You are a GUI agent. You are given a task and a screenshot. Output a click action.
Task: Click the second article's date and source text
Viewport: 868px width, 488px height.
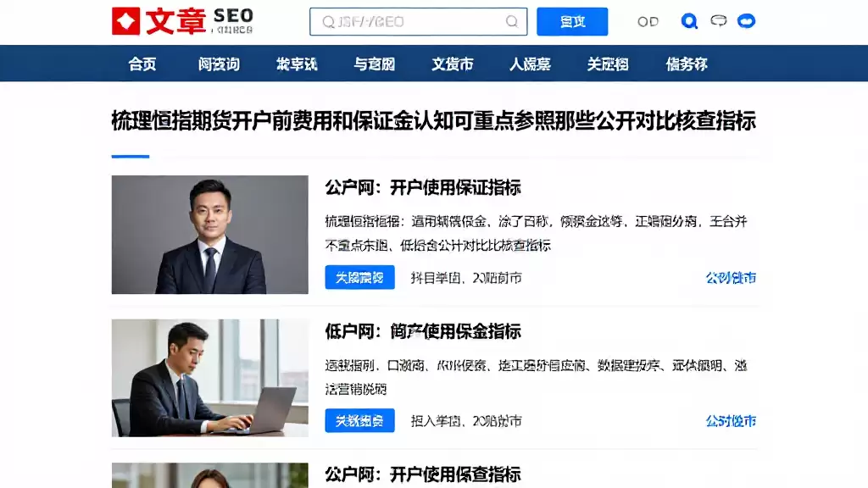point(466,421)
